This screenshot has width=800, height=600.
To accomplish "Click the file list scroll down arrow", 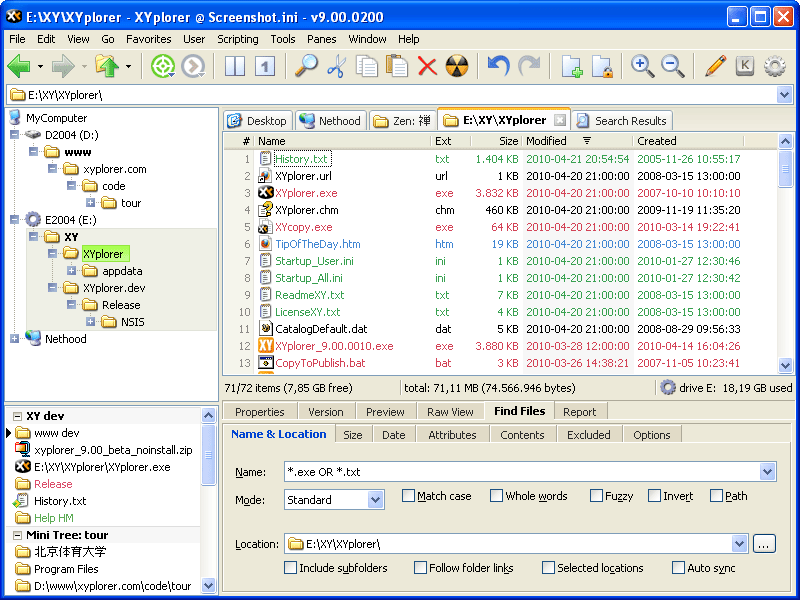I will pyautogui.click(x=785, y=365).
